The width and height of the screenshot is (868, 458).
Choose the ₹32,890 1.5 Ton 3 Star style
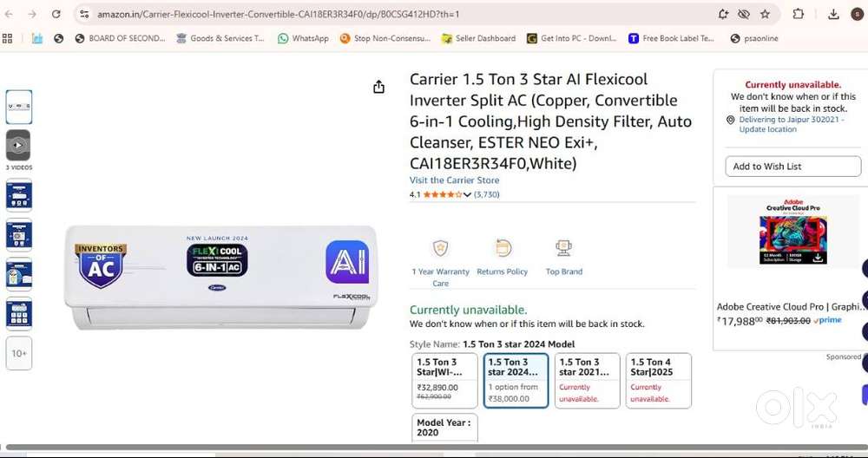445,380
